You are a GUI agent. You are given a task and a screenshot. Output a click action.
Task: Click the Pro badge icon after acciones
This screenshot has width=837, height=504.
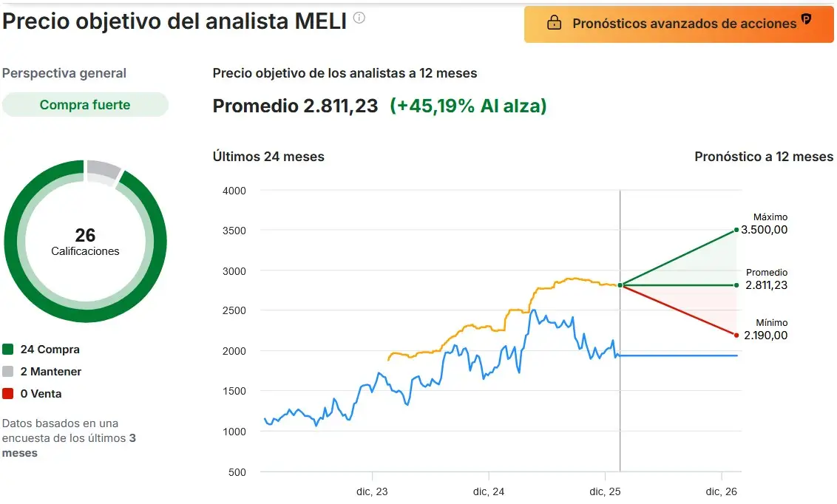[806, 20]
